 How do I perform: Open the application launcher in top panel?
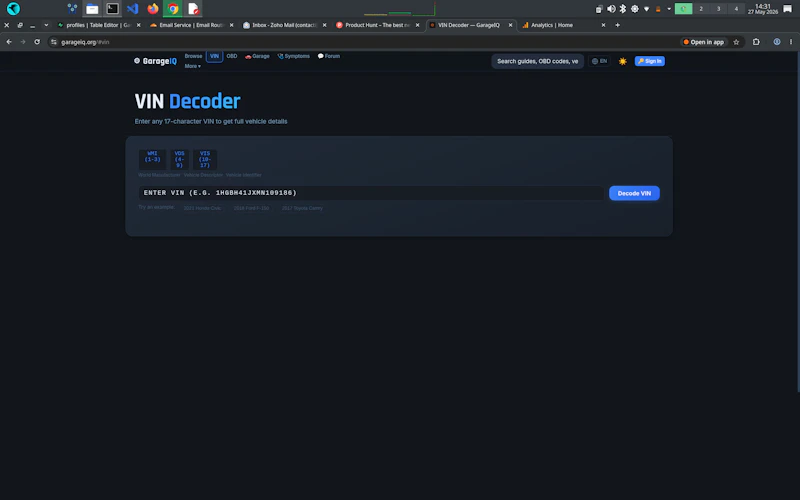pyautogui.click(x=13, y=9)
